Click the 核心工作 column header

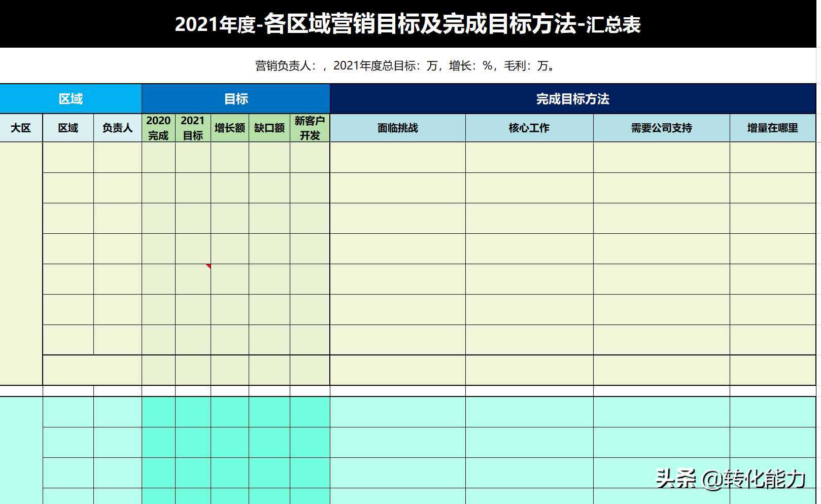click(529, 128)
